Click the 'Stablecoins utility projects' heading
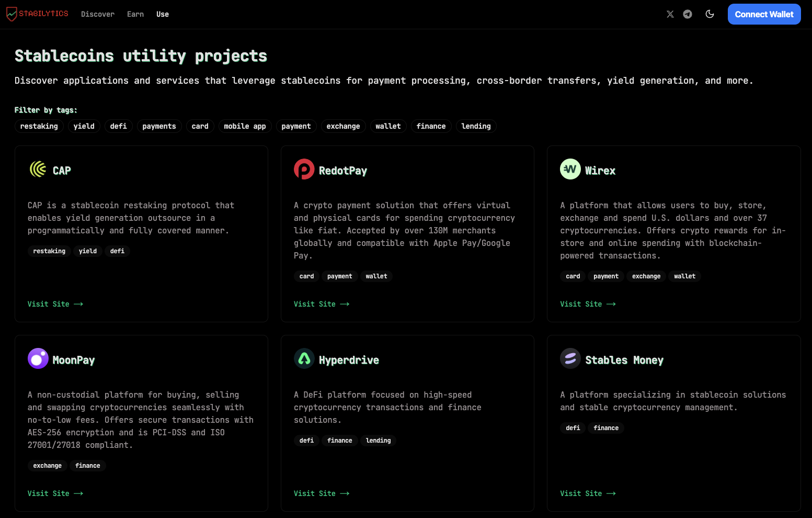Screen dimensions: 812x518 [141, 56]
